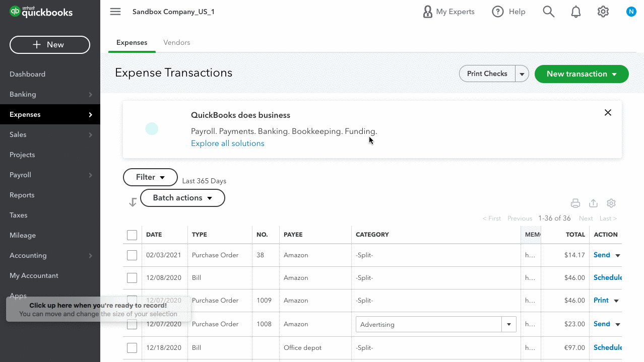Sort by the PAYEE column header
Viewport: 644px width, 362px height.
tap(293, 235)
